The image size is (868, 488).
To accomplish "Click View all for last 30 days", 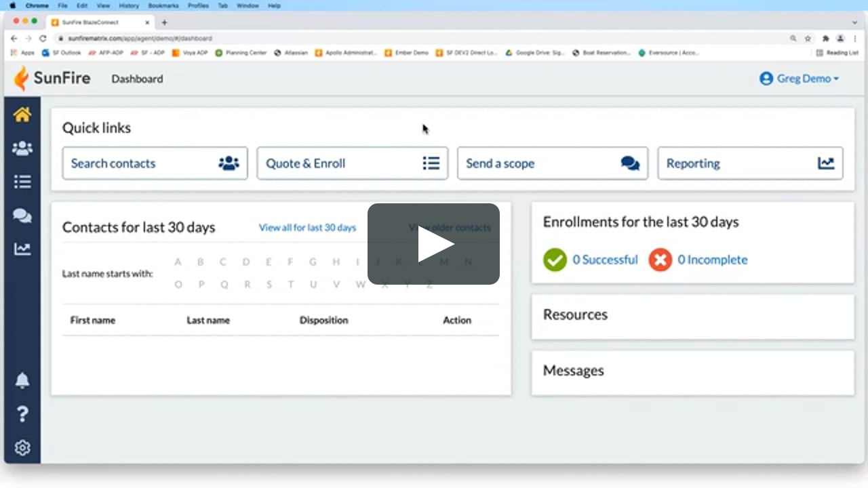I will [307, 228].
